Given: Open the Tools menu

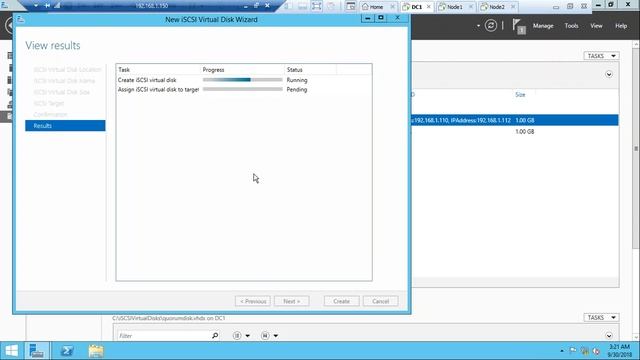Looking at the screenshot, I should click(571, 26).
